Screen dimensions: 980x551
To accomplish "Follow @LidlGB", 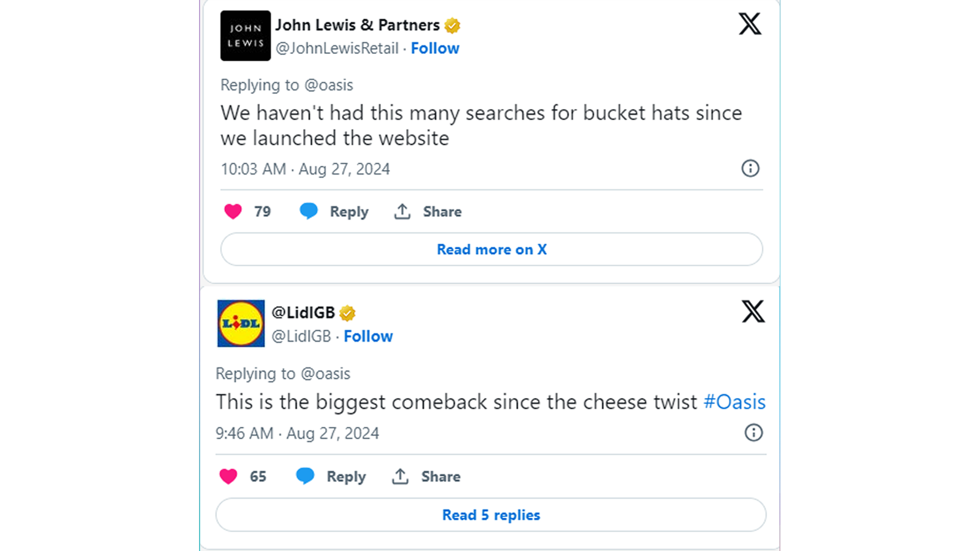I will tap(368, 336).
